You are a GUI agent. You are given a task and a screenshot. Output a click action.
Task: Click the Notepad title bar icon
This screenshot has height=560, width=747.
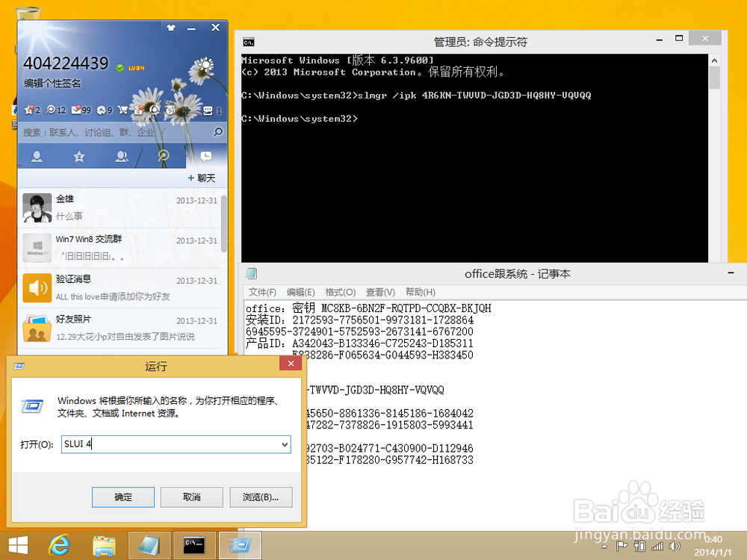(x=252, y=273)
